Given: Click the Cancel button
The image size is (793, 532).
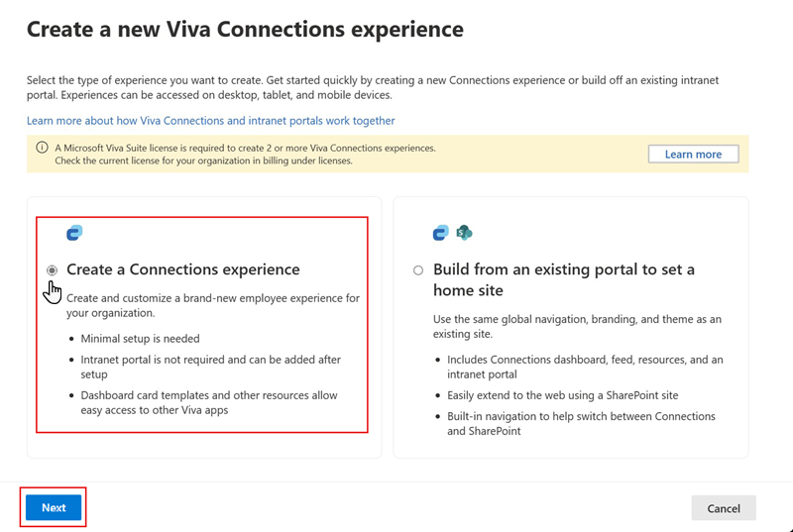Looking at the screenshot, I should [724, 508].
